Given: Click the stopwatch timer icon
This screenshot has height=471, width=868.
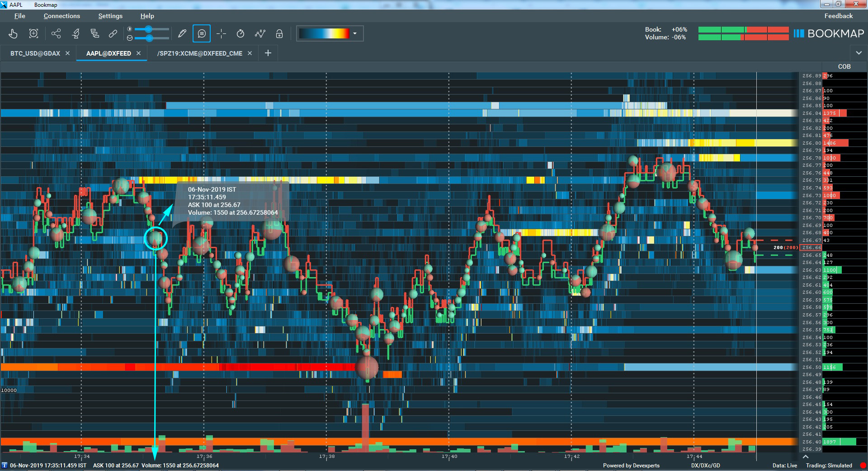Looking at the screenshot, I should click(241, 34).
